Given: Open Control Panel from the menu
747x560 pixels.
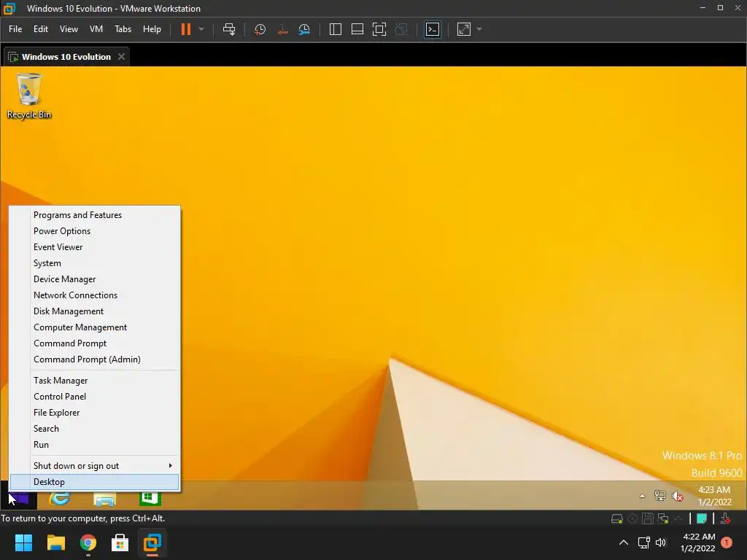Looking at the screenshot, I should tap(94, 397).
